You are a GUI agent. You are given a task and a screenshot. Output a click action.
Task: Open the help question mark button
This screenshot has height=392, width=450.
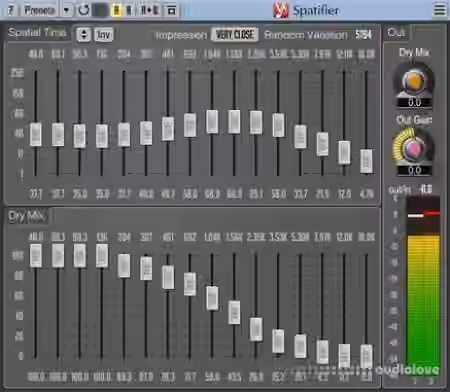[x=11, y=10]
